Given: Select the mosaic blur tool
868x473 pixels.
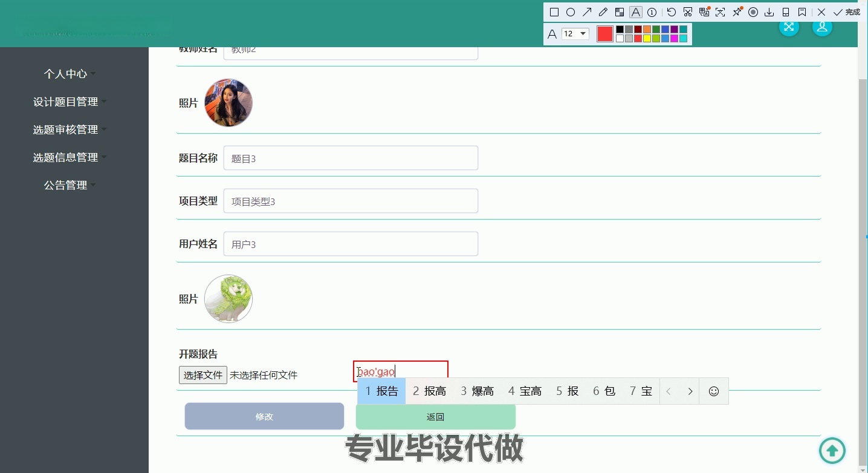Looking at the screenshot, I should pos(620,12).
